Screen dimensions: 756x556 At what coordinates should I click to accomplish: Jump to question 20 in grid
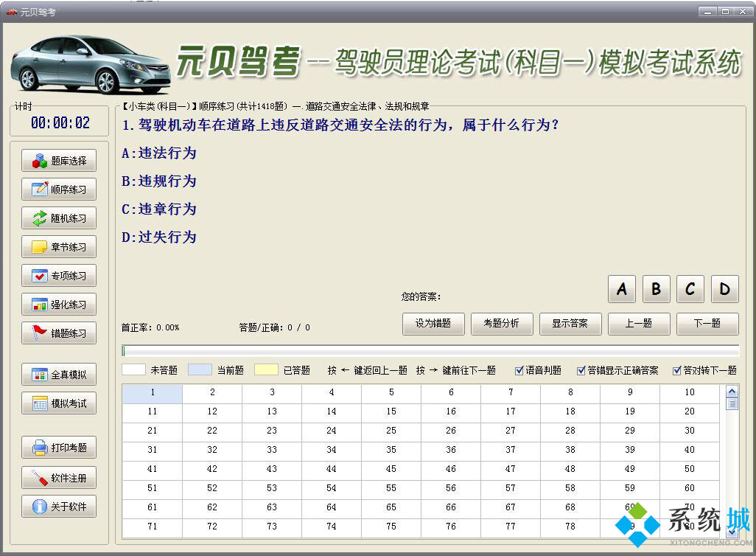click(x=690, y=411)
